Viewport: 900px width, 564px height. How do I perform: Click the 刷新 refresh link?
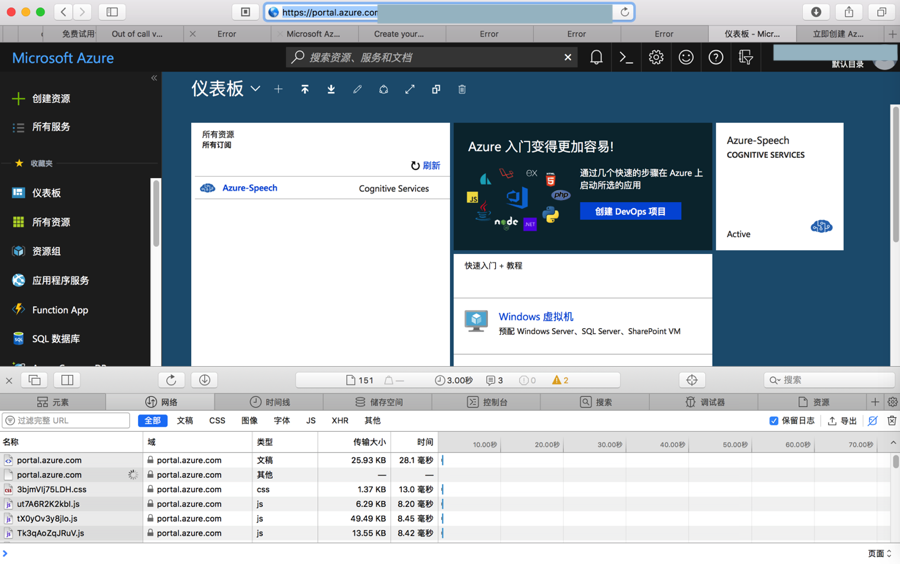point(425,165)
